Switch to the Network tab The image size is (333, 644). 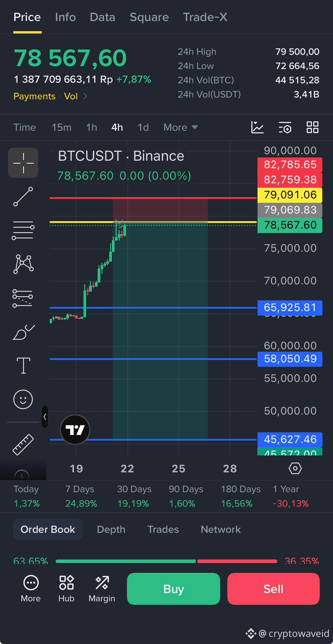tap(221, 529)
